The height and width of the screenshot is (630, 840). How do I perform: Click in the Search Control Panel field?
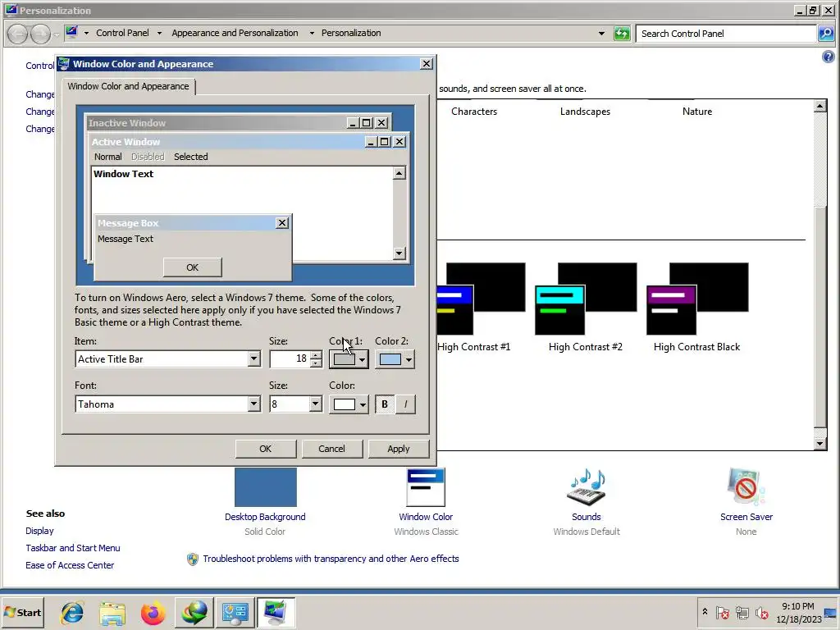[726, 33]
